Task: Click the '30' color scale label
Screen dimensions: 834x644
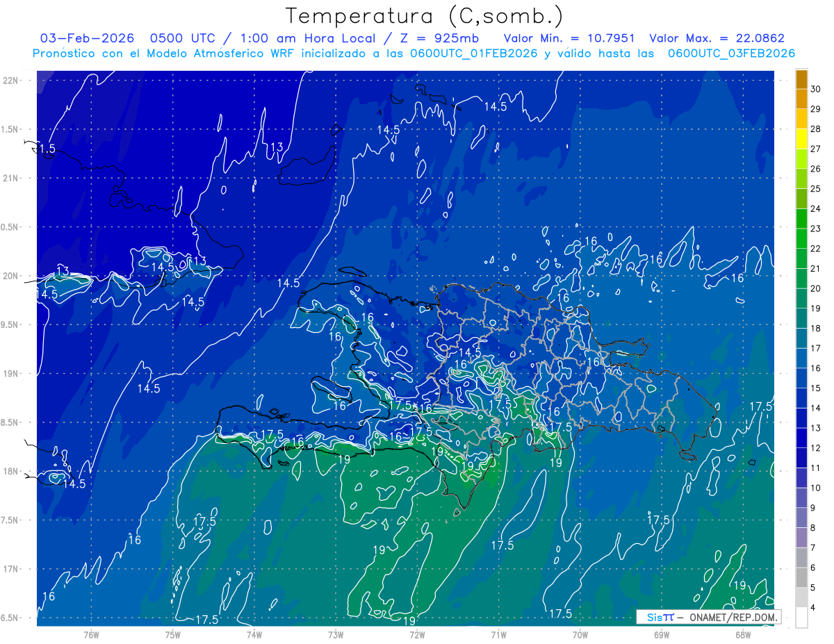Action: (816, 89)
